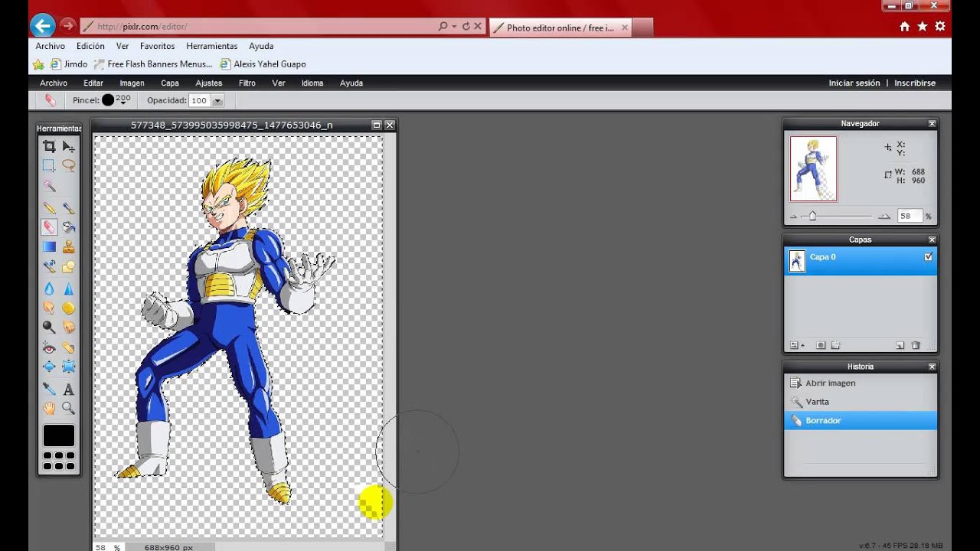Select the Crop tool
Image resolution: width=980 pixels, height=551 pixels.
[x=49, y=146]
